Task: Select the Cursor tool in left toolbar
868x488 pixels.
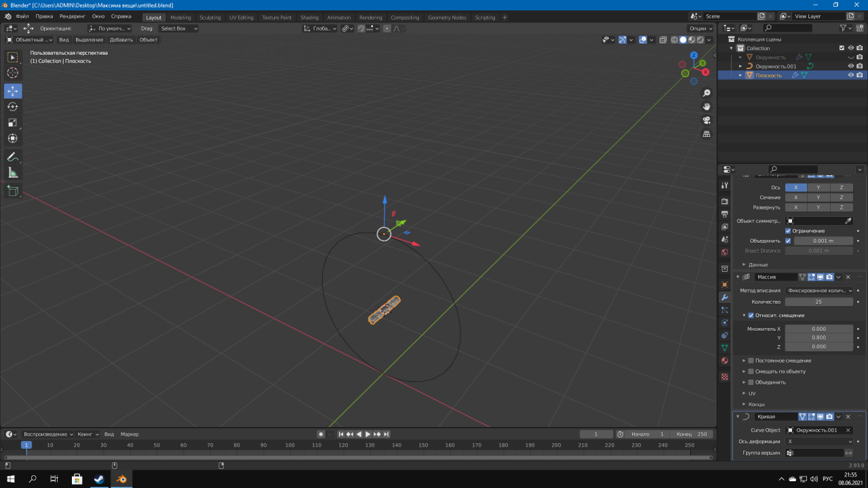Action: 13,73
